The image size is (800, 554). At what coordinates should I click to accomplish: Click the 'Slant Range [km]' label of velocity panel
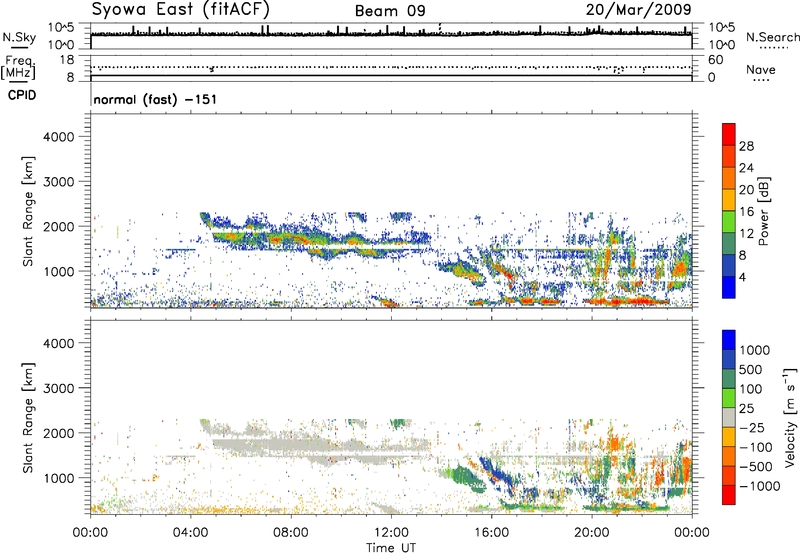click(x=28, y=418)
